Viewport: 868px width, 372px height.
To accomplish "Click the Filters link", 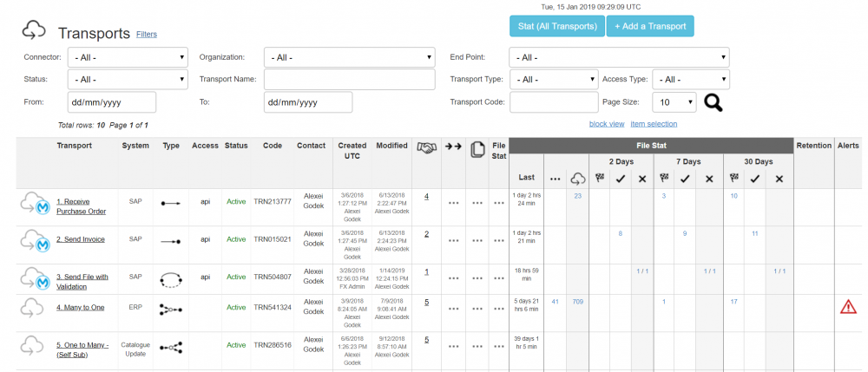I will coord(147,35).
